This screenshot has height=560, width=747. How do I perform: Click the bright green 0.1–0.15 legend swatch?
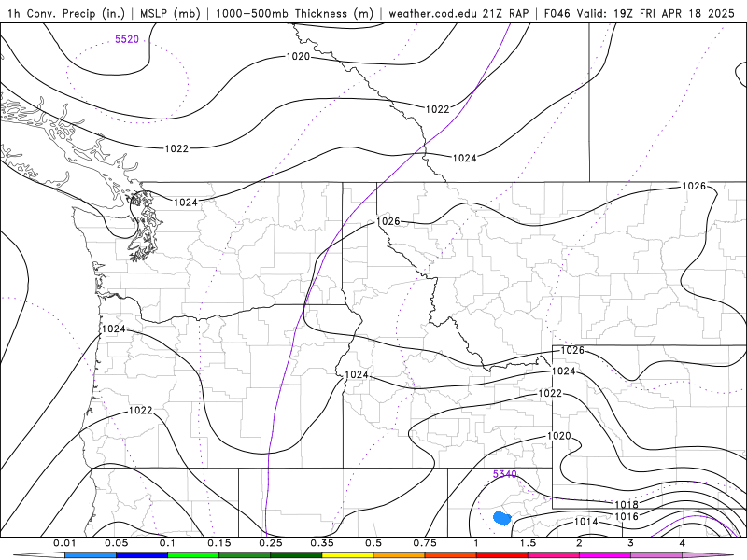[193, 555]
